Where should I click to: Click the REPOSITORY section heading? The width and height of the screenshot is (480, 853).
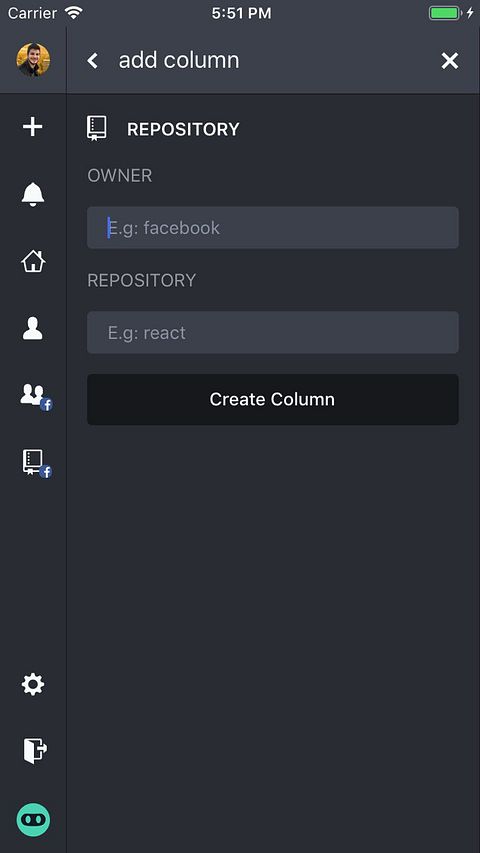click(183, 129)
